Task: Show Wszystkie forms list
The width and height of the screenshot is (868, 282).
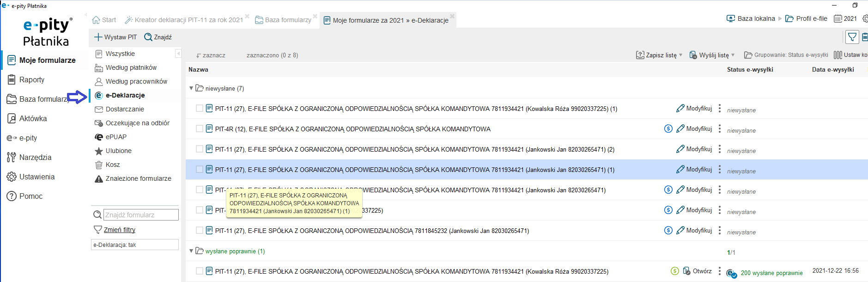Action: click(x=115, y=54)
